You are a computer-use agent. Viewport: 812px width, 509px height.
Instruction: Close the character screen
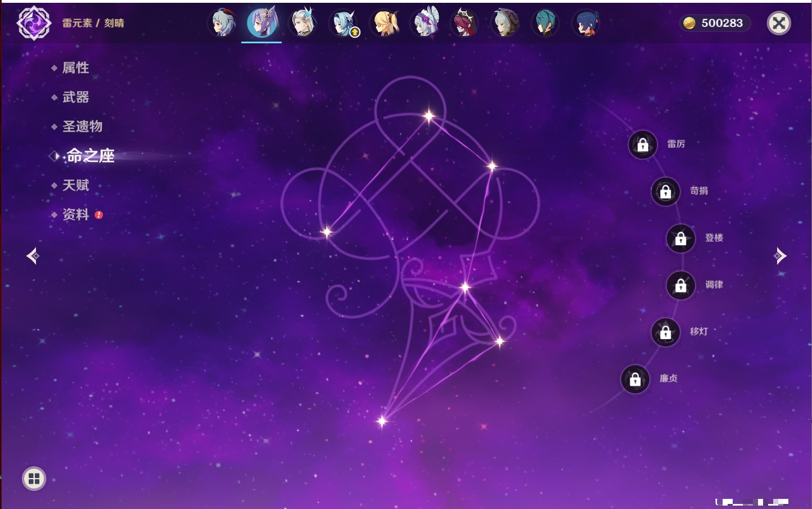pyautogui.click(x=779, y=23)
